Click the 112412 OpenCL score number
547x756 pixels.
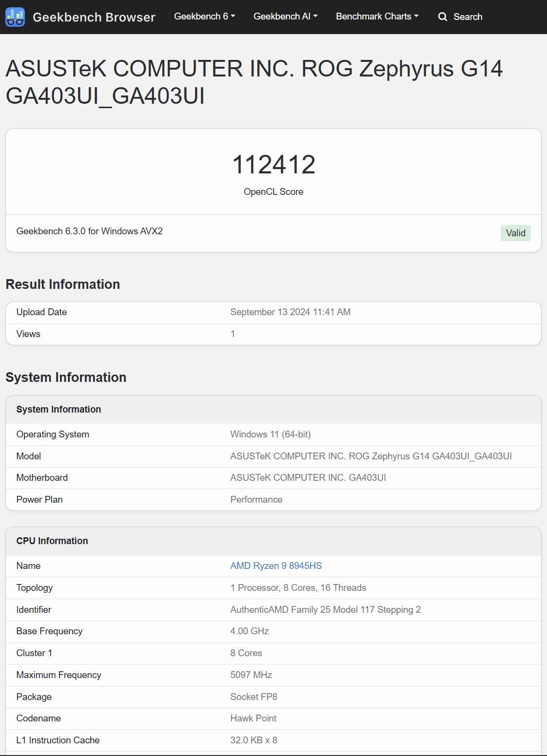273,165
